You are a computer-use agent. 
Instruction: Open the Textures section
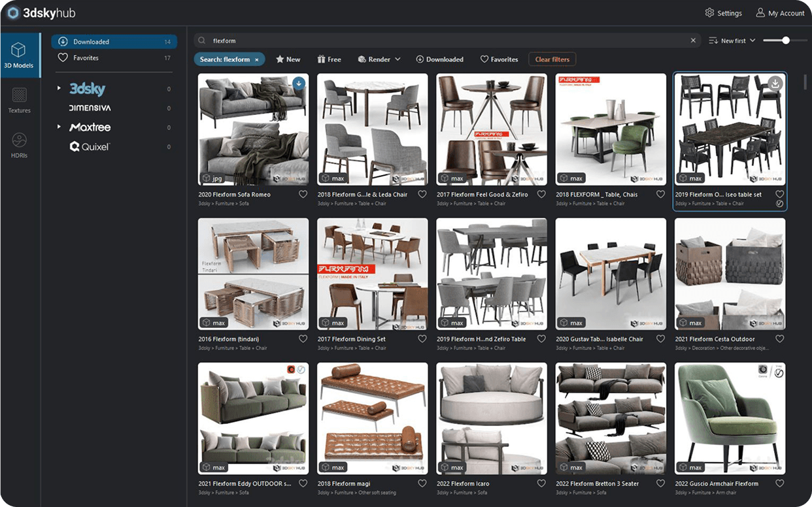[x=20, y=101]
